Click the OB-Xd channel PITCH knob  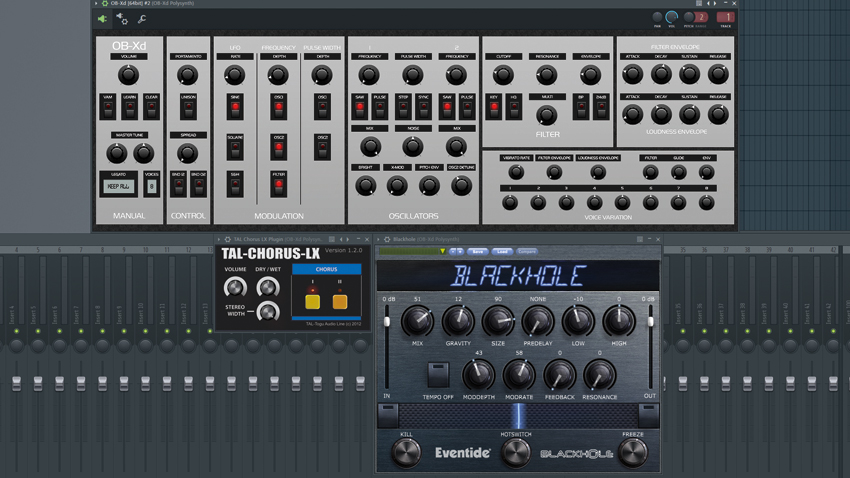click(688, 17)
